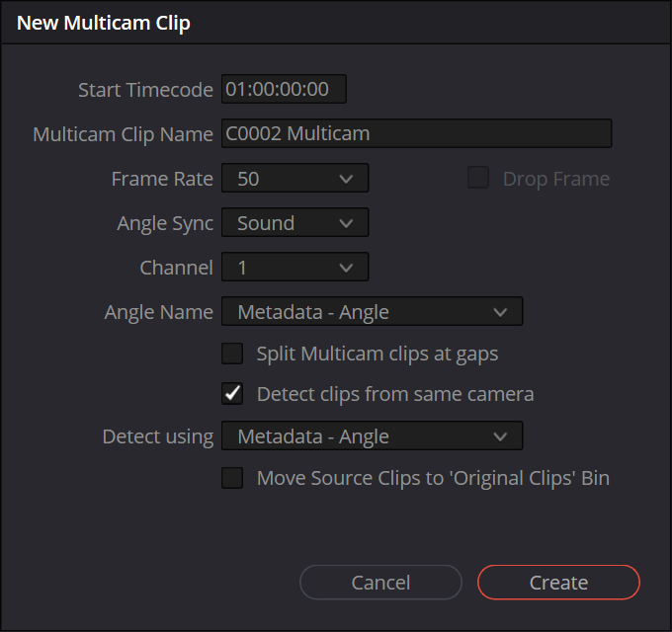Click the Multicam Clip Name text field
The height and width of the screenshot is (632, 672).
point(416,133)
